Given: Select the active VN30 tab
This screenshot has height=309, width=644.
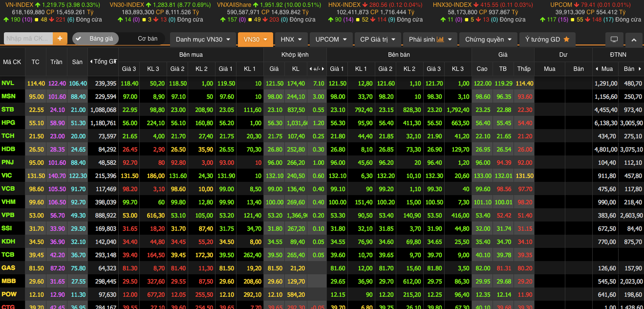Looking at the screenshot, I should pos(255,40).
